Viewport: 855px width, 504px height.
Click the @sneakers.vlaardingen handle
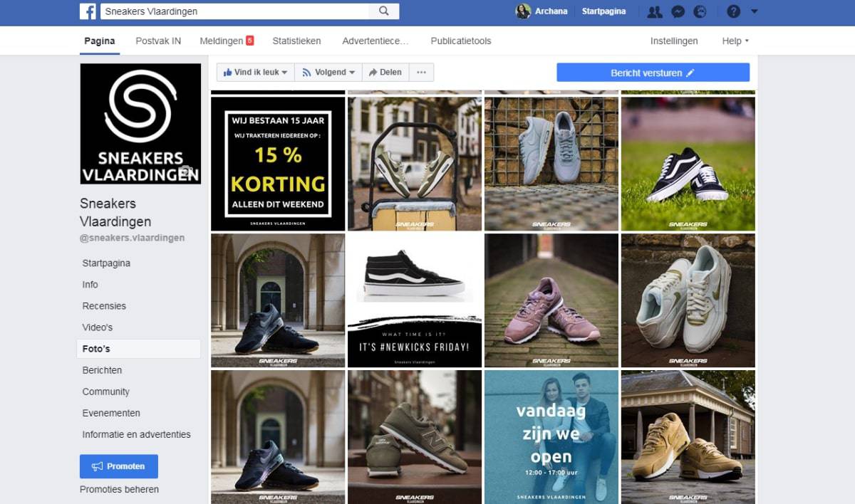[132, 238]
